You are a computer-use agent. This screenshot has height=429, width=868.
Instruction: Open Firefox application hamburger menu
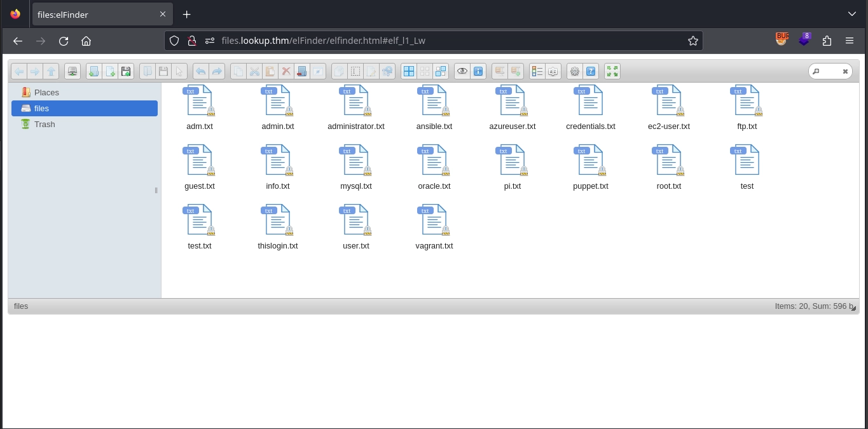click(x=850, y=41)
